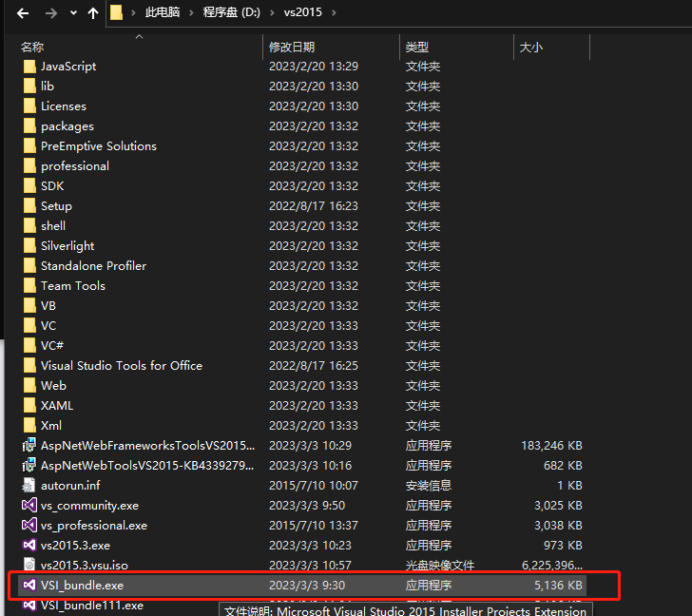The width and height of the screenshot is (692, 616).
Task: Select the packages folder icon
Action: pos(29,126)
